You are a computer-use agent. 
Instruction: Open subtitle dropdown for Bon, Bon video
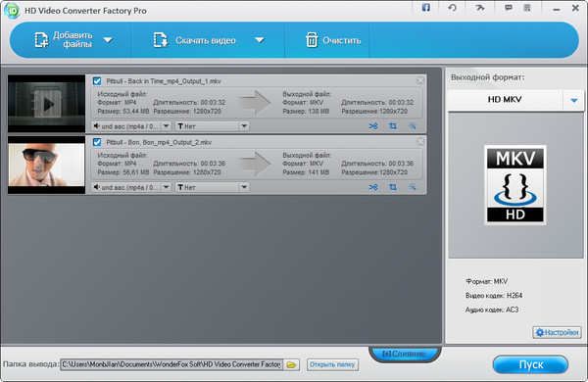click(212, 187)
